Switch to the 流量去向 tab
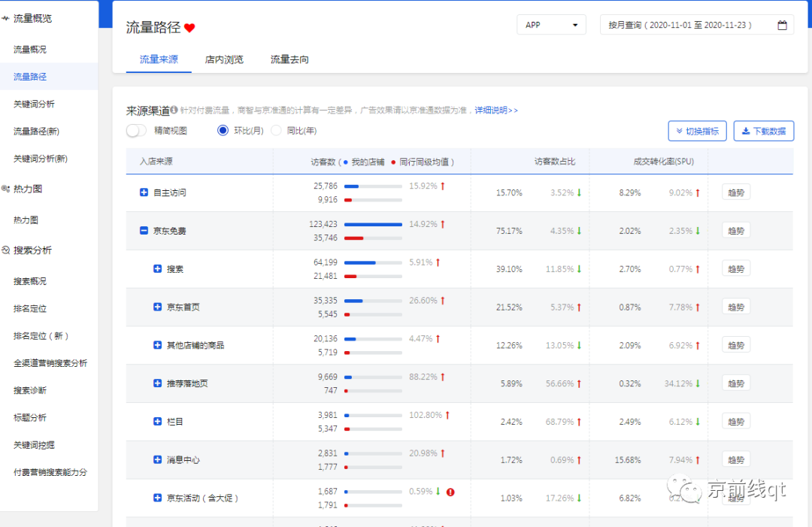 click(x=289, y=59)
